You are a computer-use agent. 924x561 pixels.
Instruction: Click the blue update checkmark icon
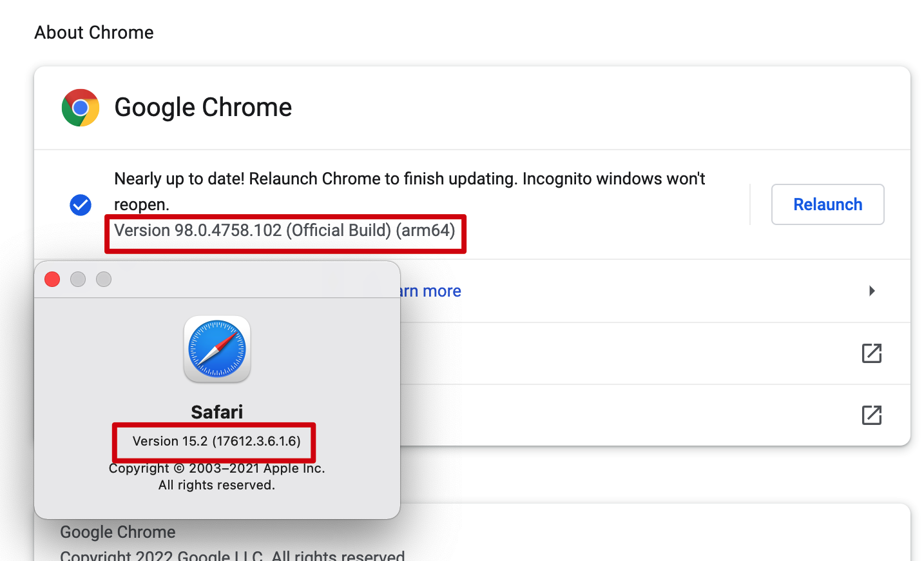[81, 205]
